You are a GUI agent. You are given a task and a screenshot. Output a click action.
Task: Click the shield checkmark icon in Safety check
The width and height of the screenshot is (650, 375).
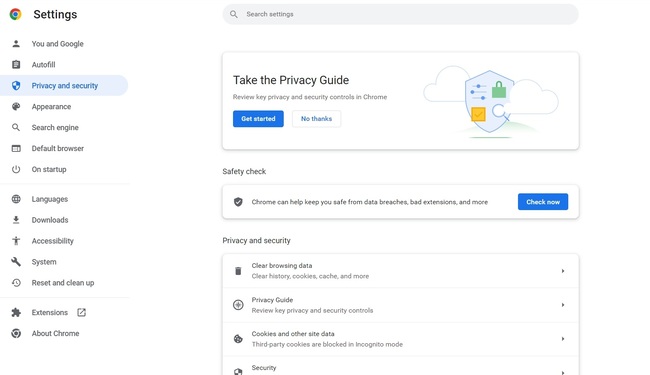point(238,202)
